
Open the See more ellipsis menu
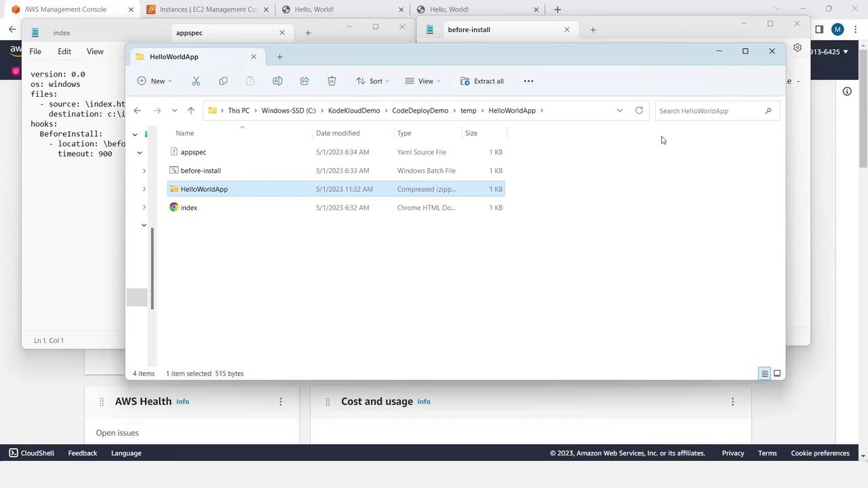pyautogui.click(x=528, y=81)
